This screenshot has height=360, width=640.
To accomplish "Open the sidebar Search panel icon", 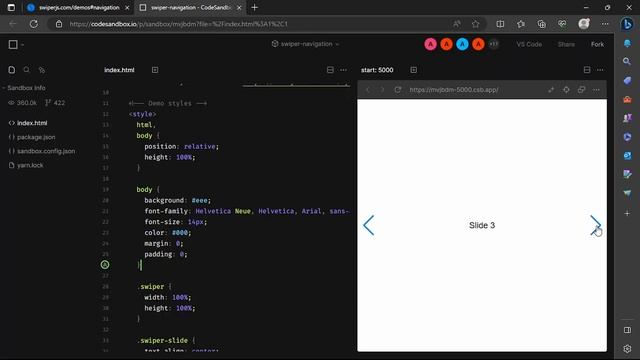I will 27,70.
